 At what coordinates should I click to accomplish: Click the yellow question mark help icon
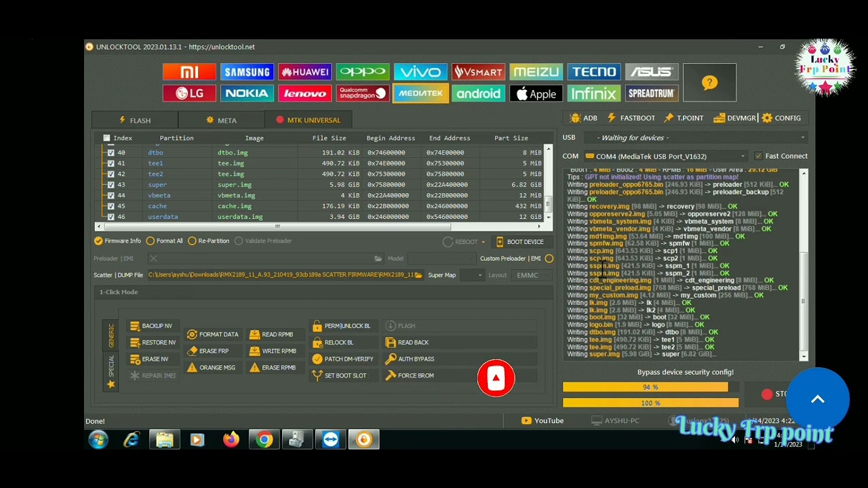[709, 83]
